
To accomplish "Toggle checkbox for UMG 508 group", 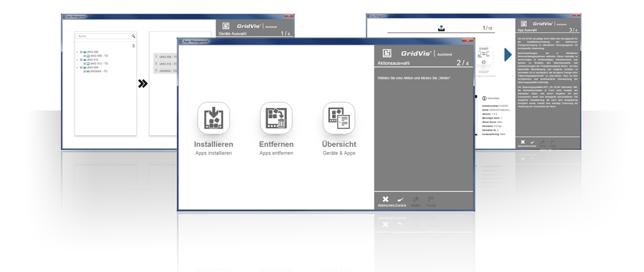I will coord(82,52).
